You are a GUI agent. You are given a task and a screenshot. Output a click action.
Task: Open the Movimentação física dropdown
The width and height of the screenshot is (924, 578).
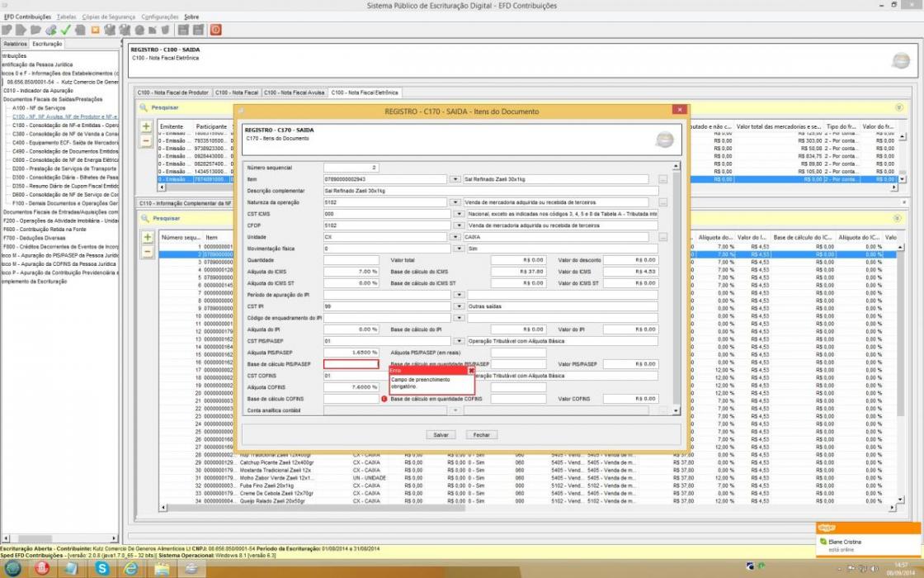pos(459,249)
